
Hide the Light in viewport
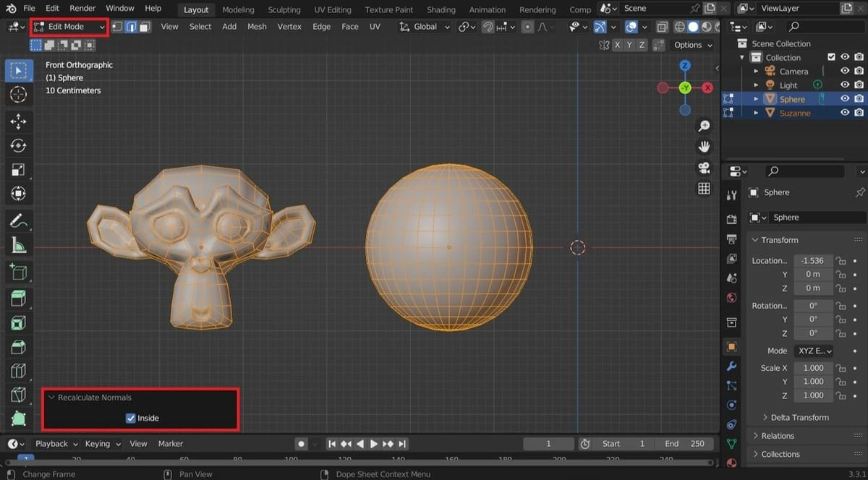tap(844, 85)
